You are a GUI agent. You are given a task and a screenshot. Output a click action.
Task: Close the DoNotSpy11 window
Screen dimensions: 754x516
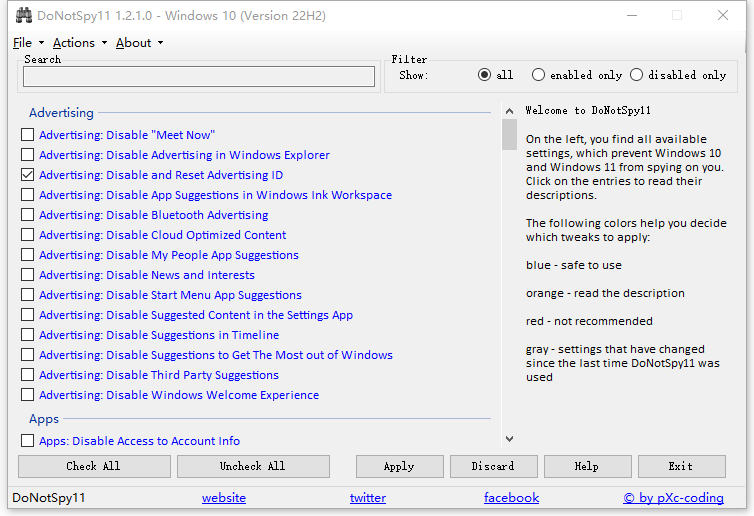[x=723, y=15]
